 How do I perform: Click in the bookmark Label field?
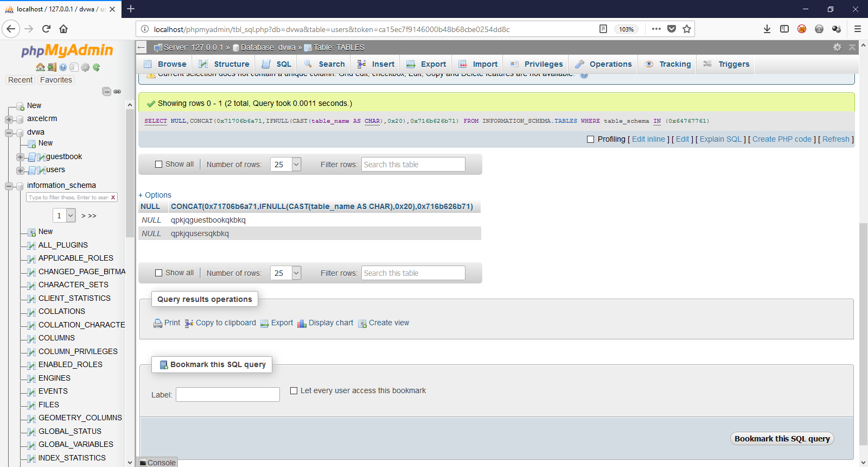tap(228, 394)
